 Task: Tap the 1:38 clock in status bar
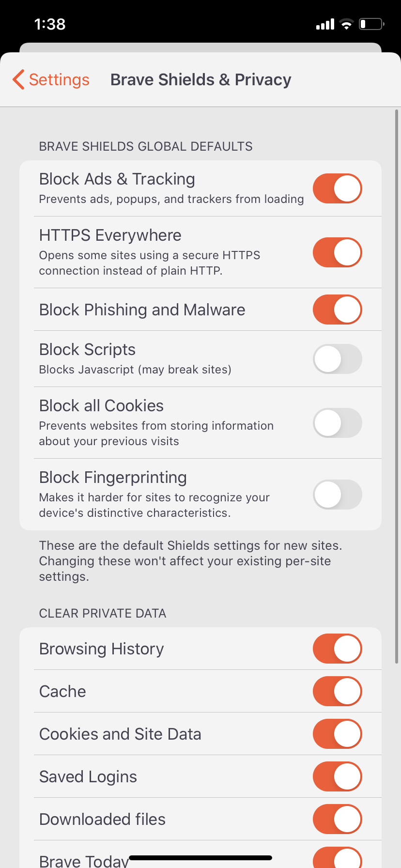(50, 24)
